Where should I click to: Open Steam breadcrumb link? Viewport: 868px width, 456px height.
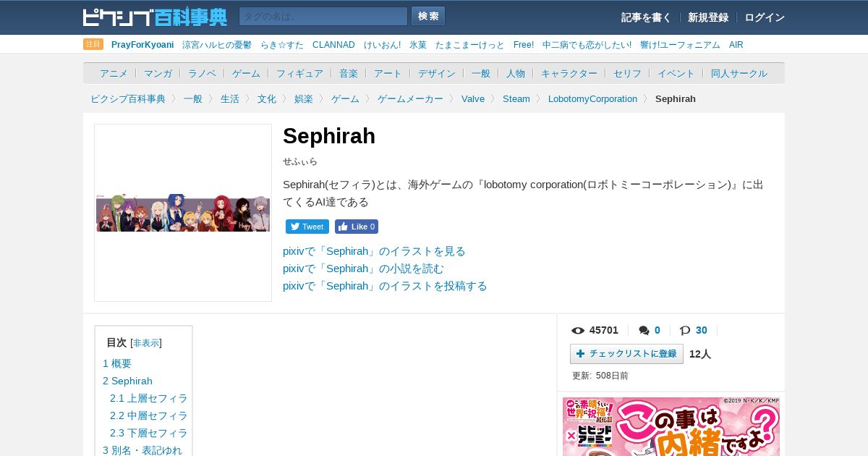(516, 98)
